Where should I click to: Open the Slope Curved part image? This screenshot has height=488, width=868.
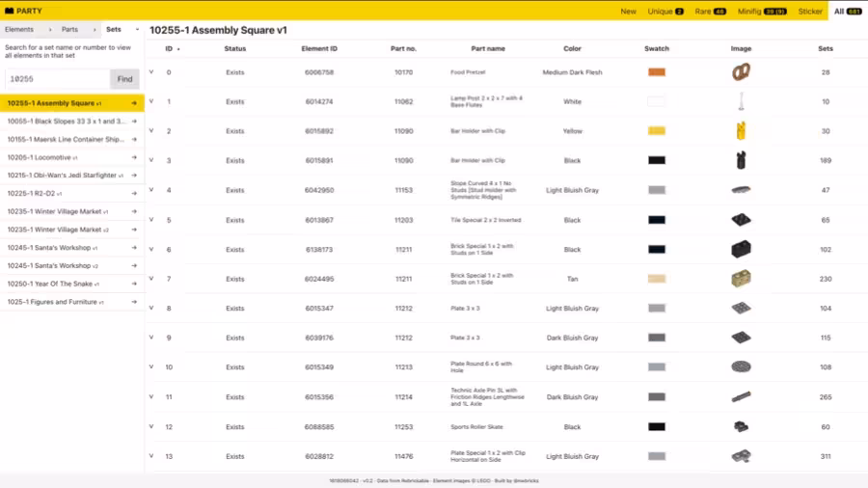(741, 190)
